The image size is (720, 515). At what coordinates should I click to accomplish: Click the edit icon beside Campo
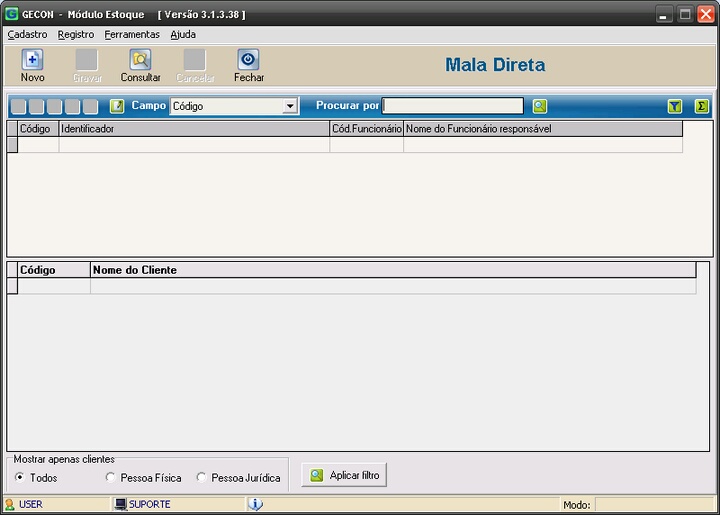coord(117,106)
